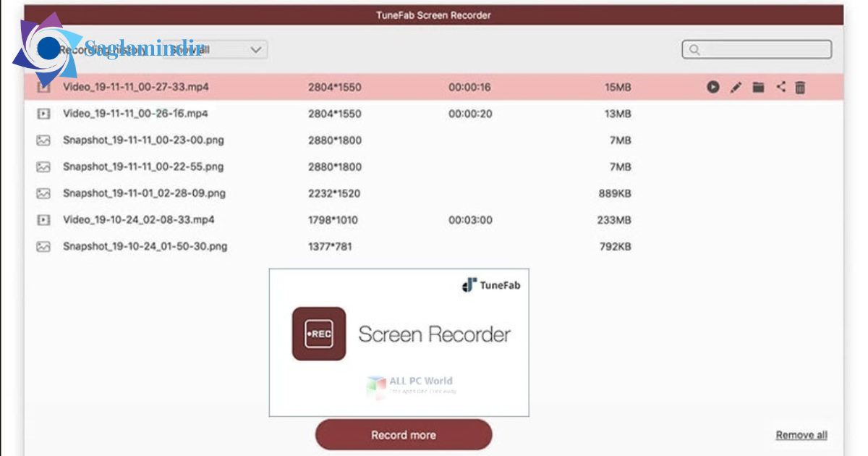Open the Show all filter dropdown
The width and height of the screenshot is (868, 456).
[215, 49]
